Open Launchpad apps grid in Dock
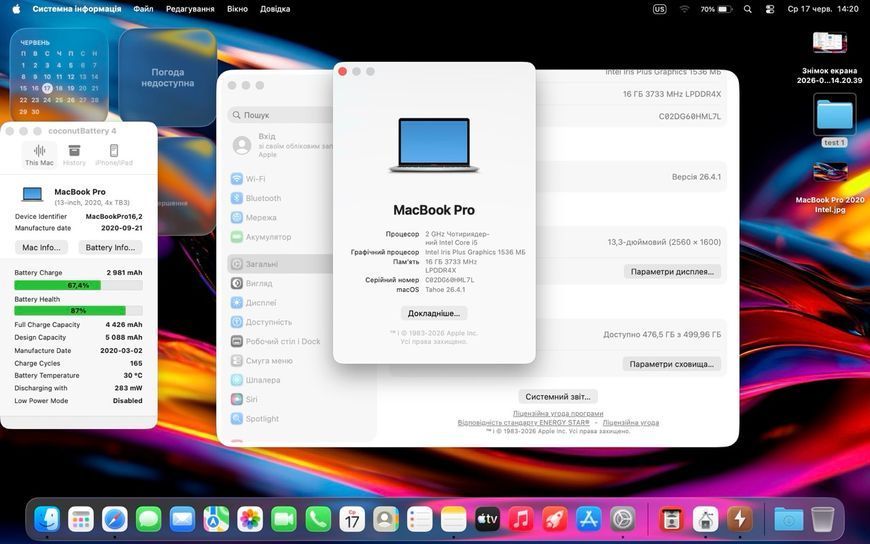Screen dimensions: 870x544 click(x=81, y=520)
